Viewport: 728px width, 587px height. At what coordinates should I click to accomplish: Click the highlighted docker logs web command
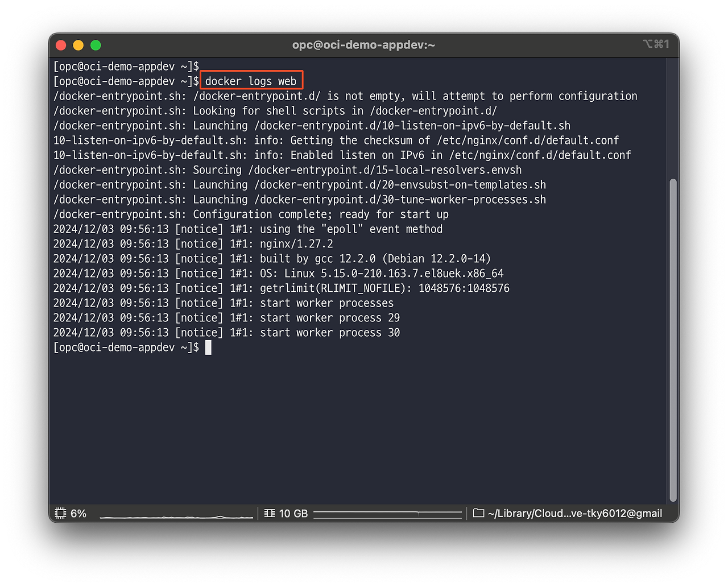point(251,81)
